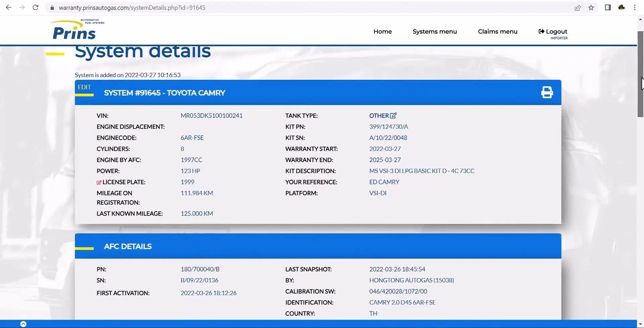Share this page using the share icon
This screenshot has height=328, width=644.
click(578, 8)
